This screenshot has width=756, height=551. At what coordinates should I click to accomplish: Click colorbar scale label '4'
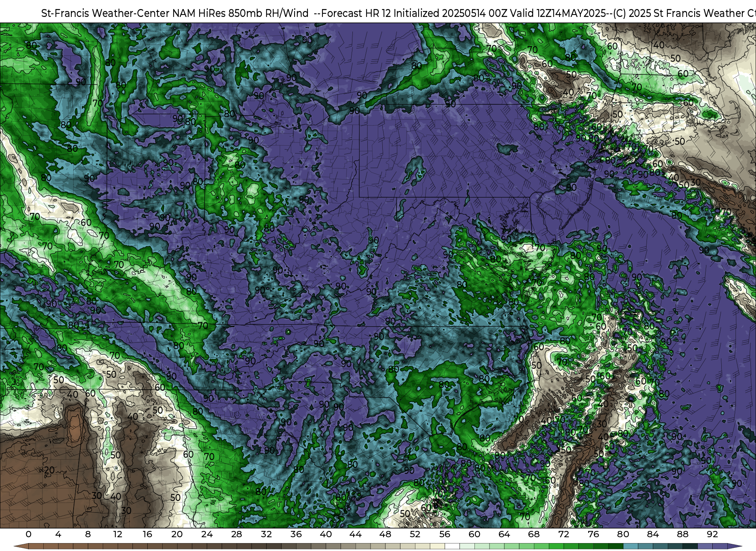pyautogui.click(x=58, y=534)
